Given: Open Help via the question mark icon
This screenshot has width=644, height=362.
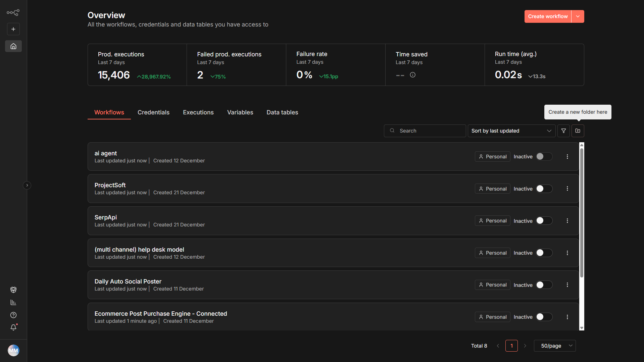Looking at the screenshot, I should pos(13,315).
